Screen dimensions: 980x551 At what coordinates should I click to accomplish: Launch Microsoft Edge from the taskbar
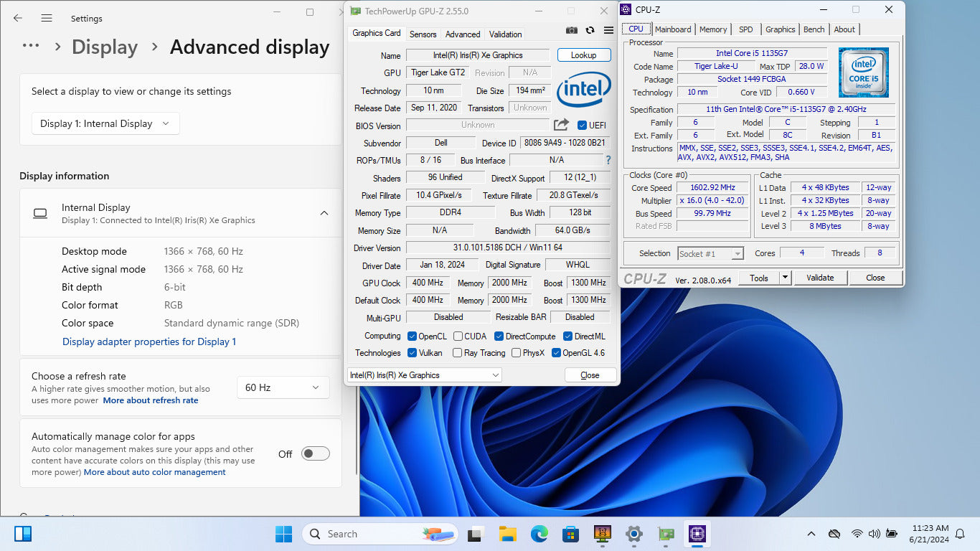coord(540,534)
